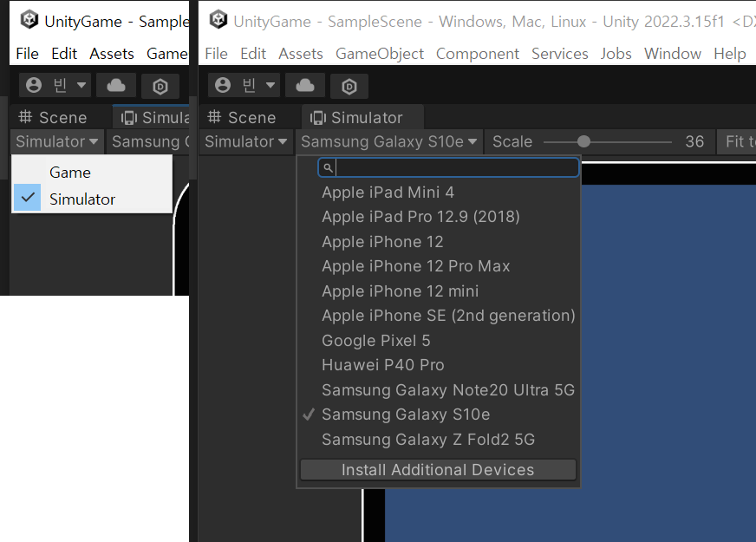Open the Assets menu in the left window
756x542 pixels.
(111, 54)
